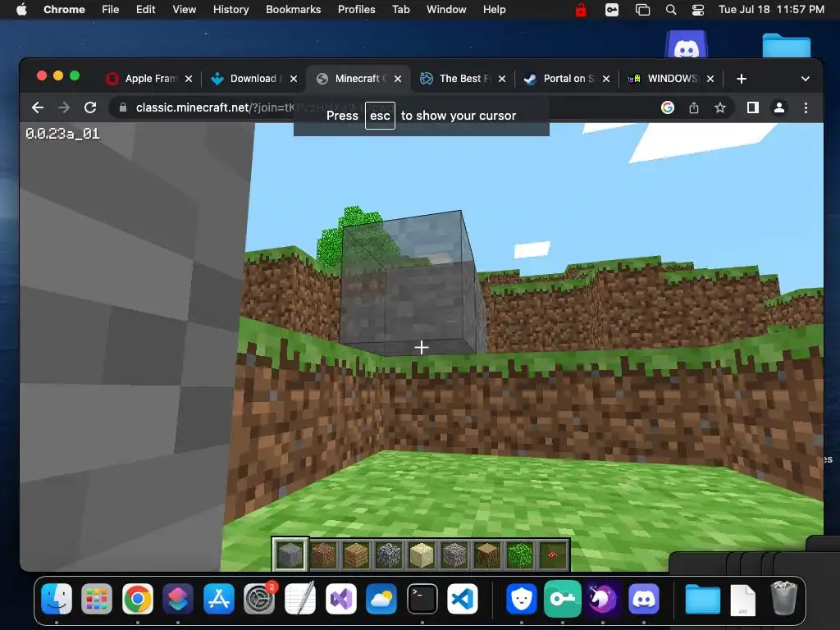Bookmark this page with the star icon
This screenshot has width=840, height=630.
click(720, 107)
